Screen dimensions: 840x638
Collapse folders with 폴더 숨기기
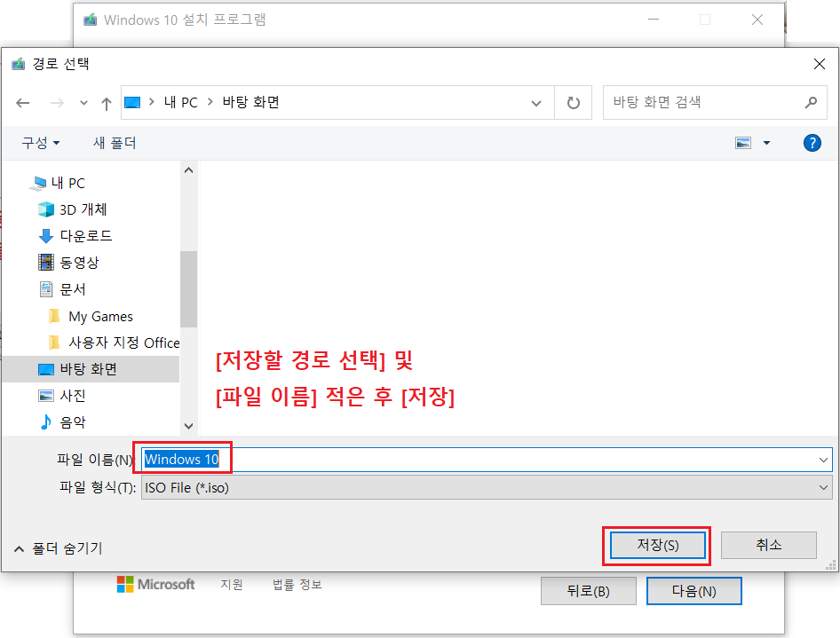(x=58, y=548)
